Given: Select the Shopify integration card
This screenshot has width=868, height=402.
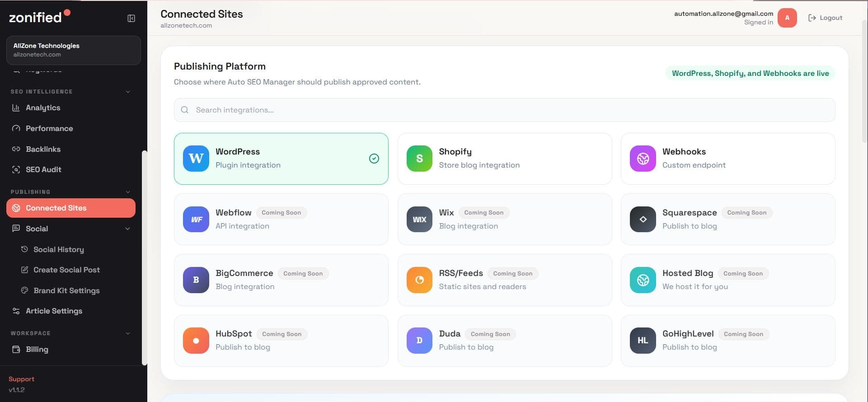Looking at the screenshot, I should tap(505, 159).
